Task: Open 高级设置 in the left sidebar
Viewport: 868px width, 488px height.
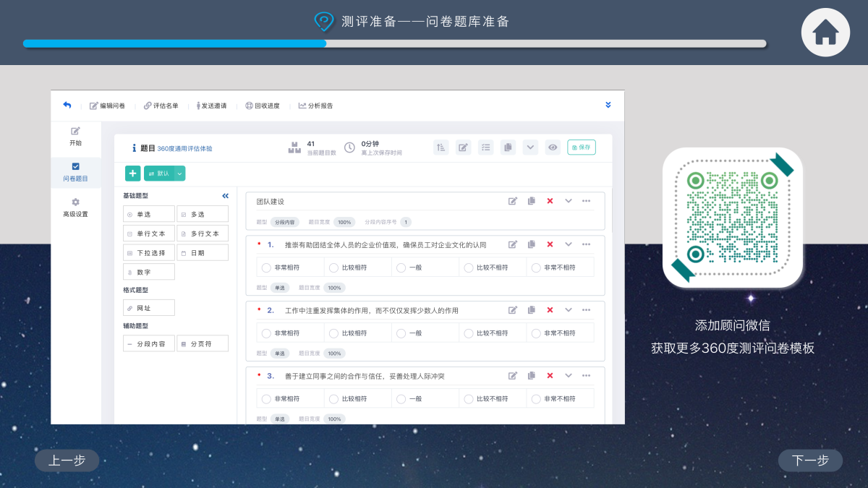Action: point(75,207)
